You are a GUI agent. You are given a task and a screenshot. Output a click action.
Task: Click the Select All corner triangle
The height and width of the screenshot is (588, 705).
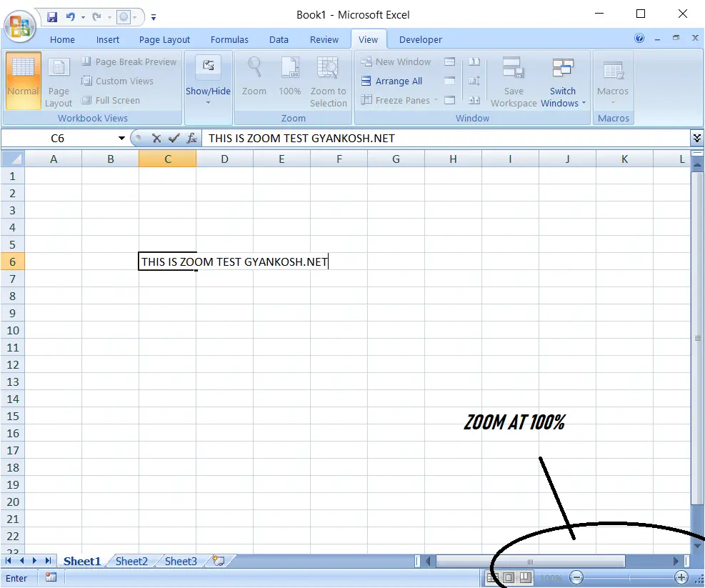[x=13, y=159]
